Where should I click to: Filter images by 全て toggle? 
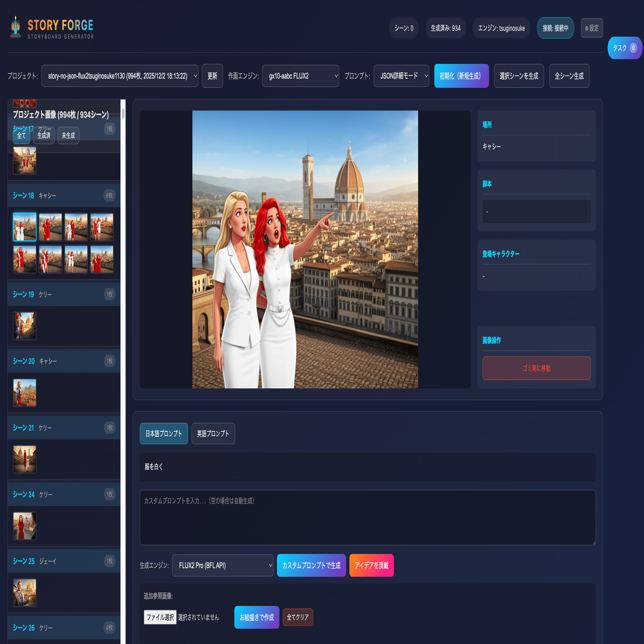coord(21,135)
